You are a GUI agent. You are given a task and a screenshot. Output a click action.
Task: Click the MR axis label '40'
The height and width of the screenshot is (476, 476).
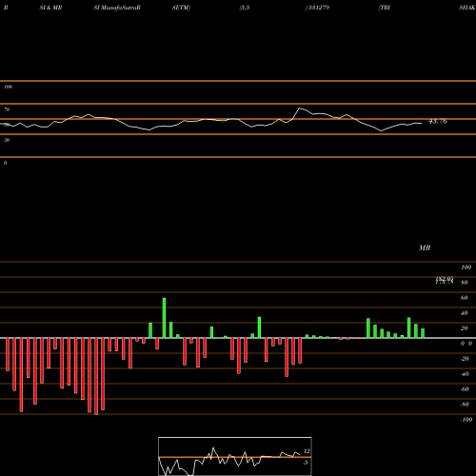coord(465,313)
